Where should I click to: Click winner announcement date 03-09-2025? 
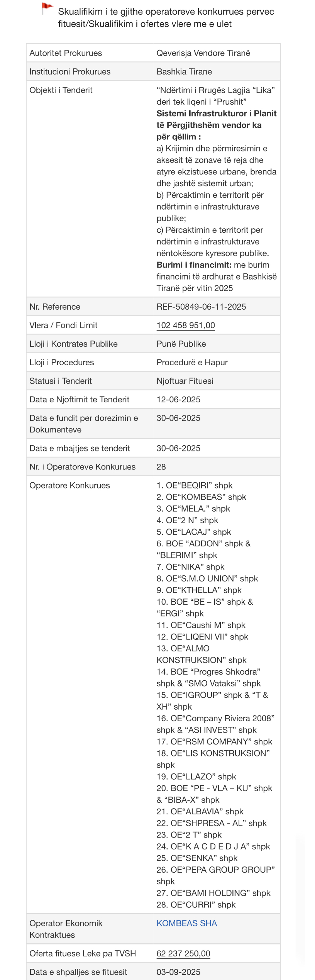pos(178,972)
